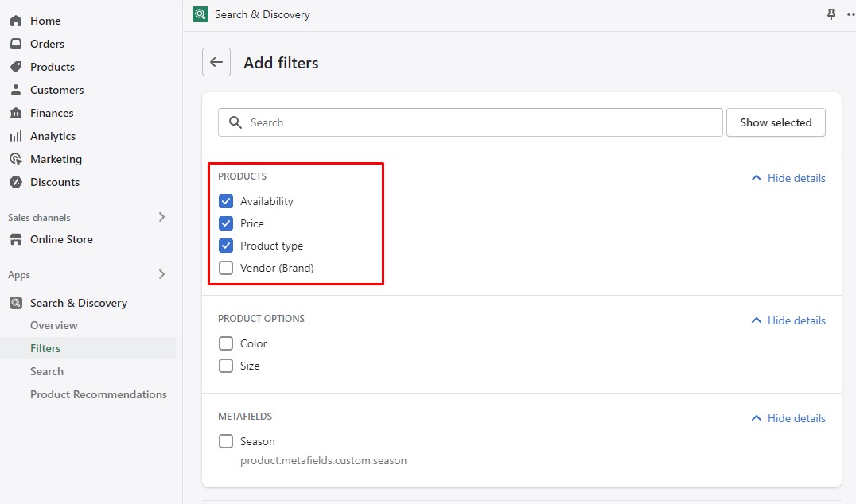
Task: Check the Season metafield filter
Action: [x=225, y=441]
